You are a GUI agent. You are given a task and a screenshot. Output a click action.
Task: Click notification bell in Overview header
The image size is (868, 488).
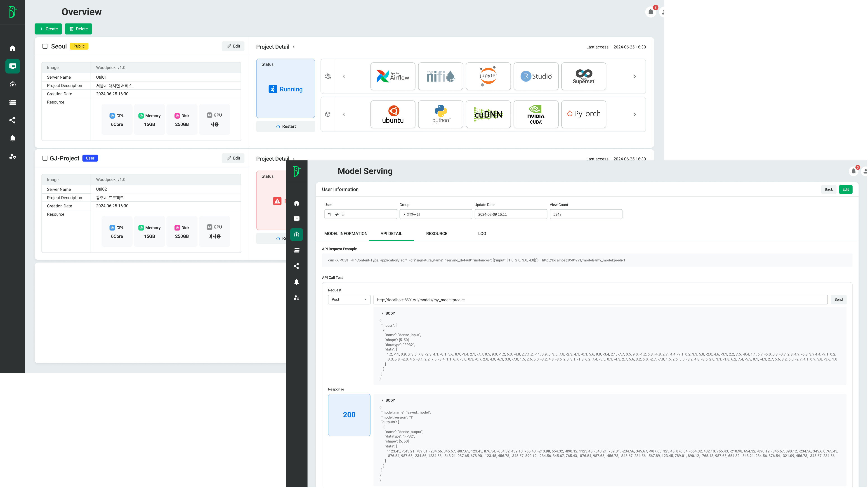(651, 12)
